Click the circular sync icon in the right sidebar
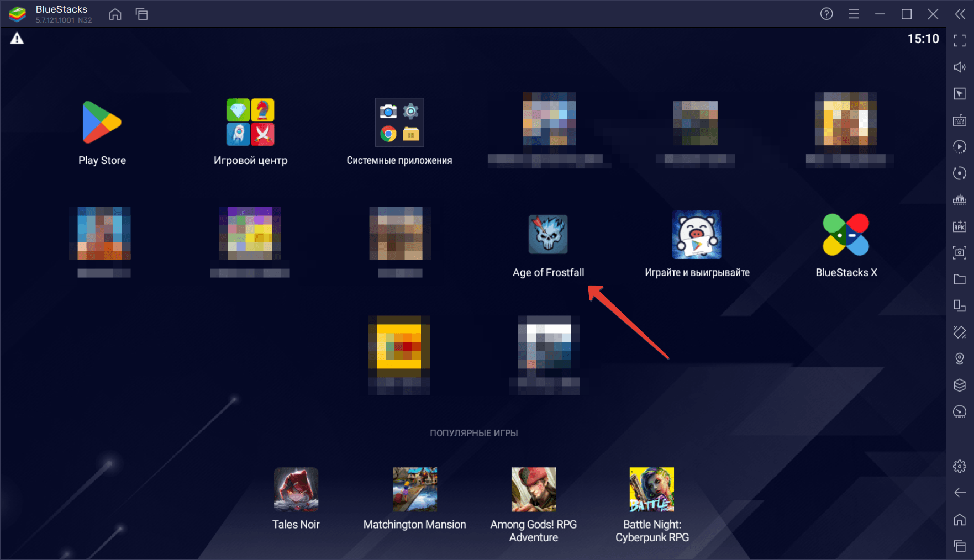The width and height of the screenshot is (974, 560). [960, 173]
